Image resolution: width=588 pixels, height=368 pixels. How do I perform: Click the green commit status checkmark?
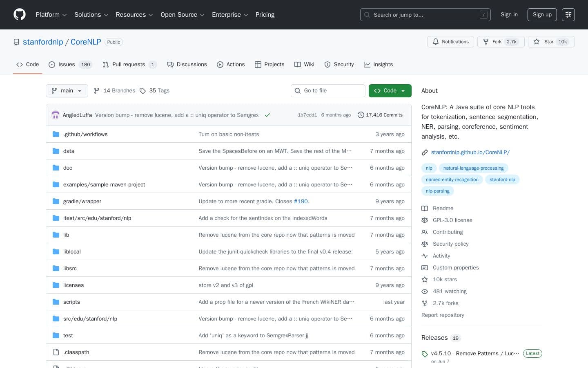267,115
